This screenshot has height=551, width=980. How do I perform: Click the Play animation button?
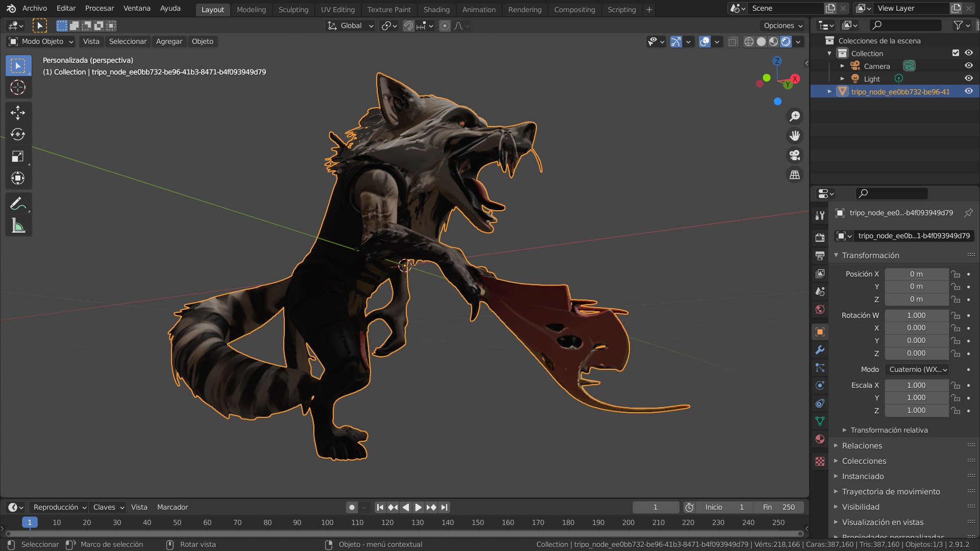point(418,507)
